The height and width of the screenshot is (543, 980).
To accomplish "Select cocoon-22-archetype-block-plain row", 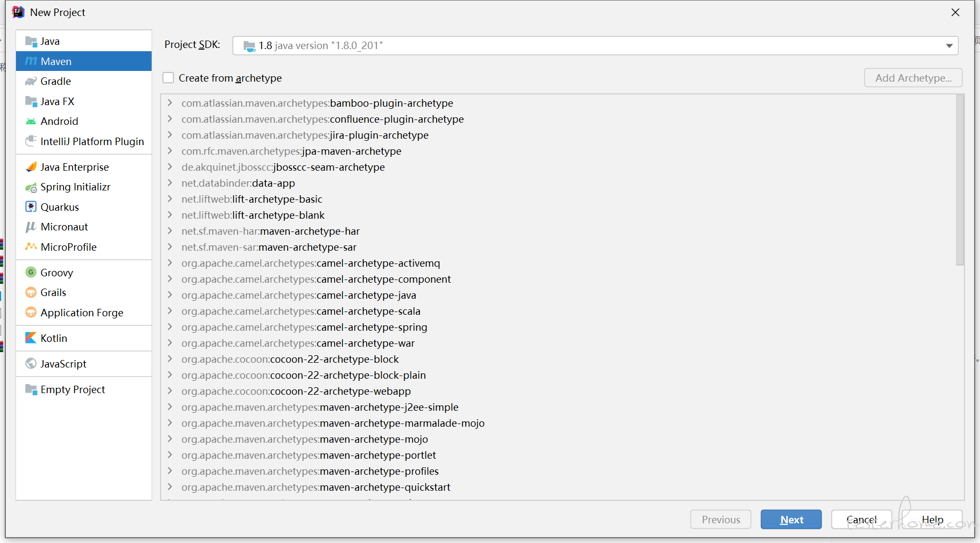I will pyautogui.click(x=558, y=375).
